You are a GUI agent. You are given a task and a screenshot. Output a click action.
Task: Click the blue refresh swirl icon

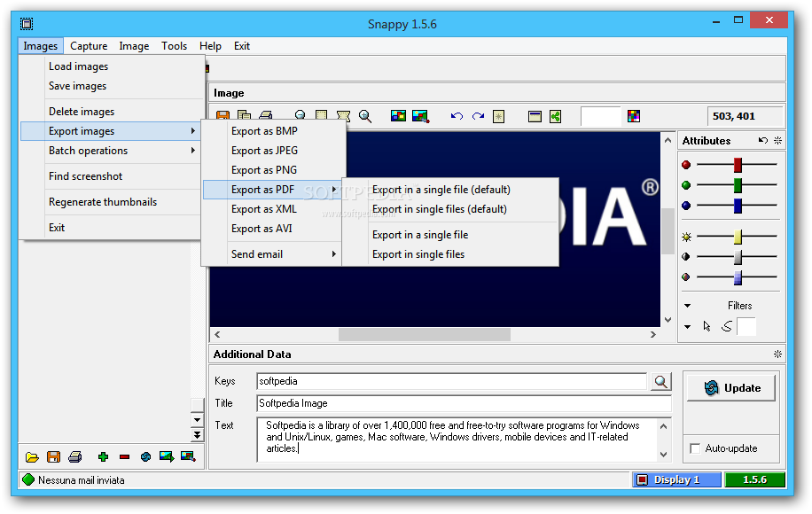pyautogui.click(x=145, y=456)
